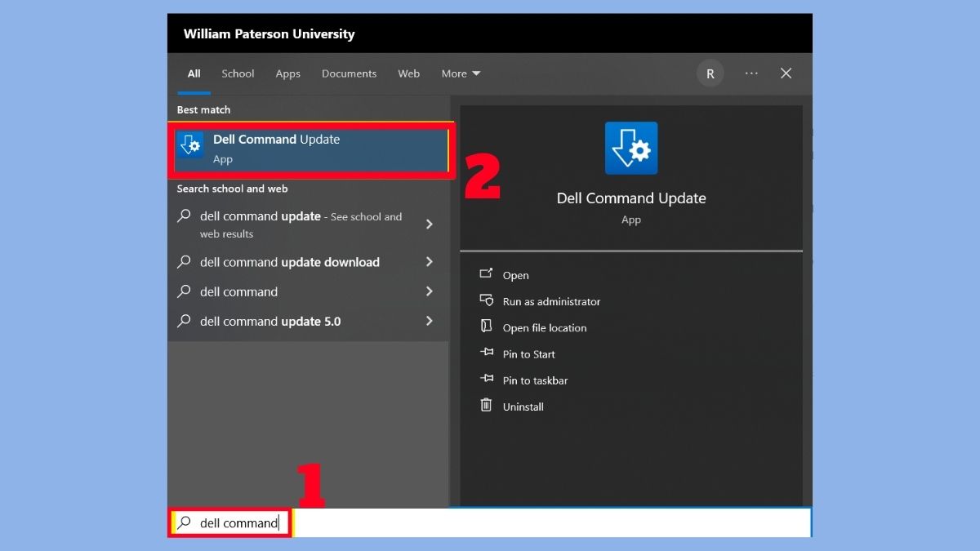
Task: Open the three-dot options menu
Action: click(x=751, y=73)
